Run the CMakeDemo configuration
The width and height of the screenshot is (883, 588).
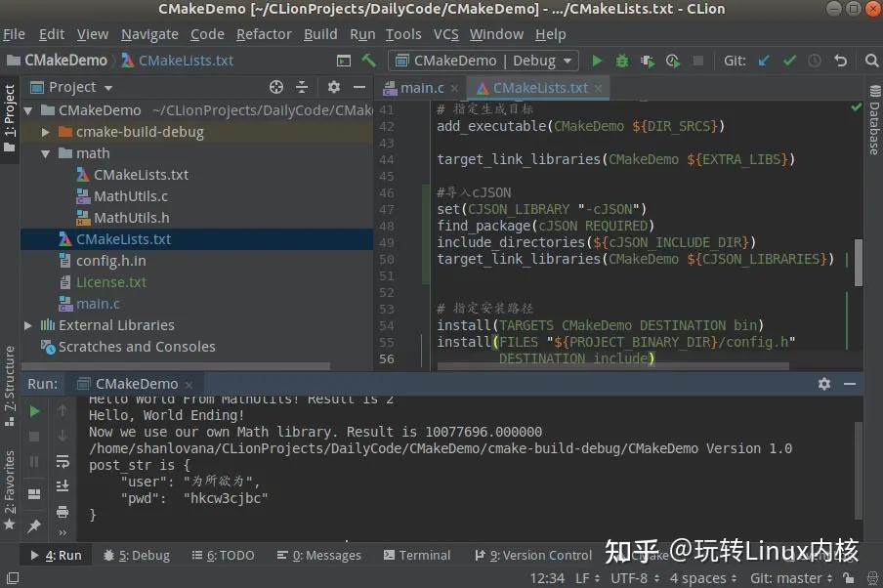(597, 60)
